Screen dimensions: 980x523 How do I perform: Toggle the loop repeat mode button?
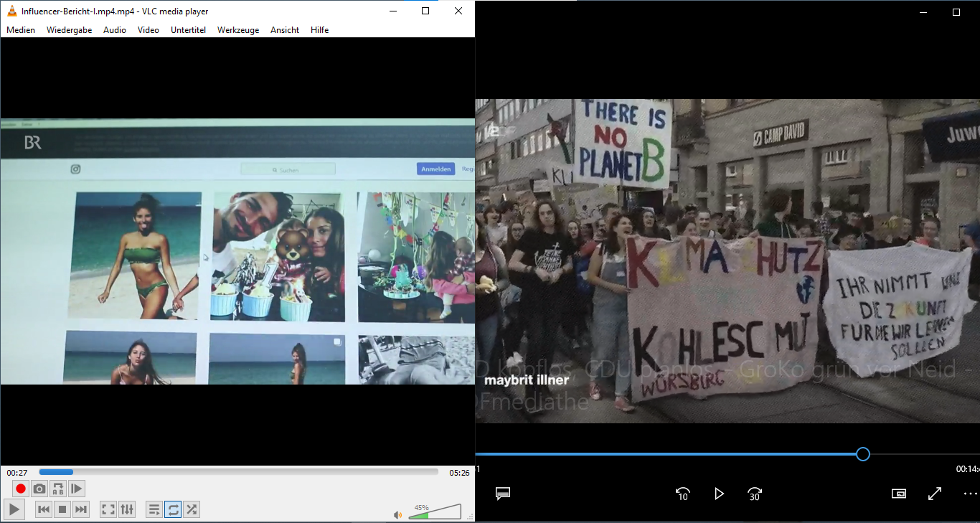point(173,509)
